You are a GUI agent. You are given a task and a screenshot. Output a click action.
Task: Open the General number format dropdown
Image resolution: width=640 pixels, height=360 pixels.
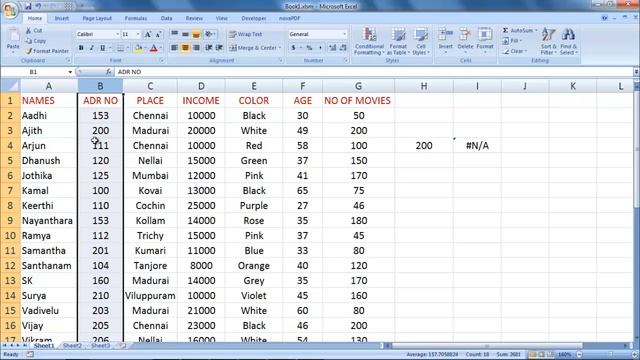pos(344,34)
